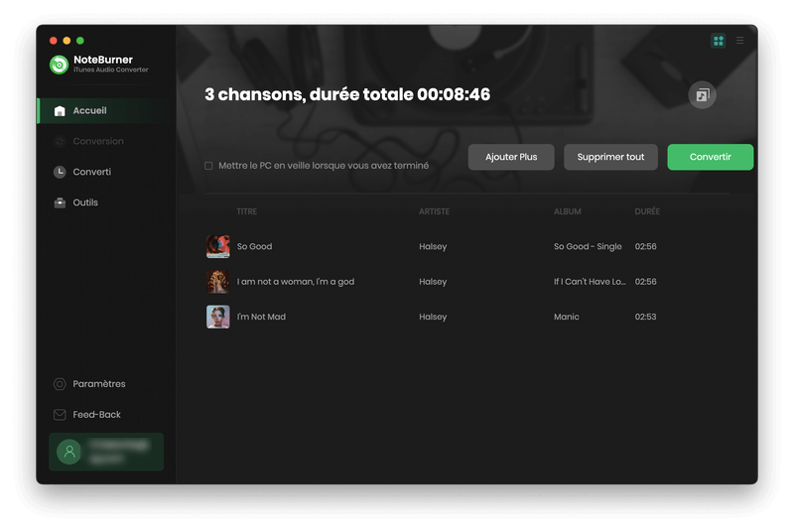Click the Conversion sidebar icon

pos(60,141)
